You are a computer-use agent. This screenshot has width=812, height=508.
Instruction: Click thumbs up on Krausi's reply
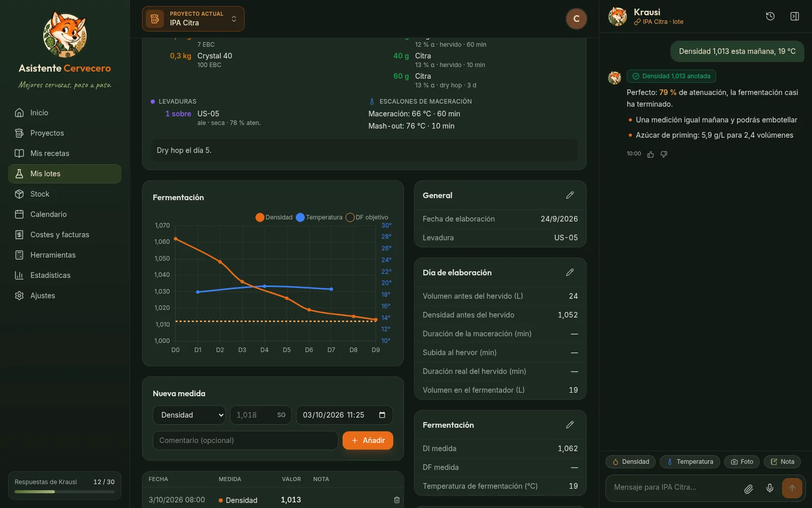click(651, 154)
